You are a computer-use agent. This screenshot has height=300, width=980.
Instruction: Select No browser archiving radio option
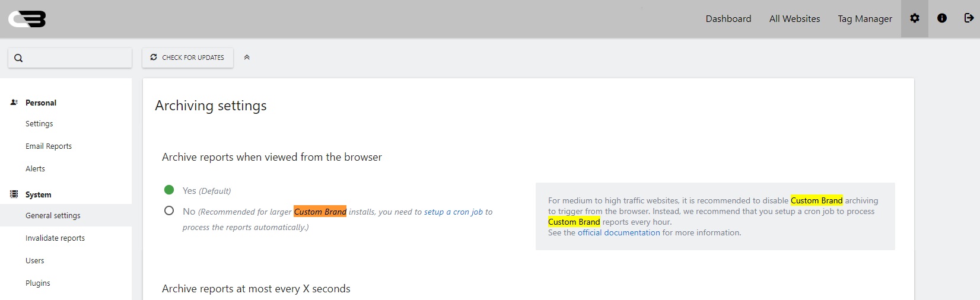169,210
